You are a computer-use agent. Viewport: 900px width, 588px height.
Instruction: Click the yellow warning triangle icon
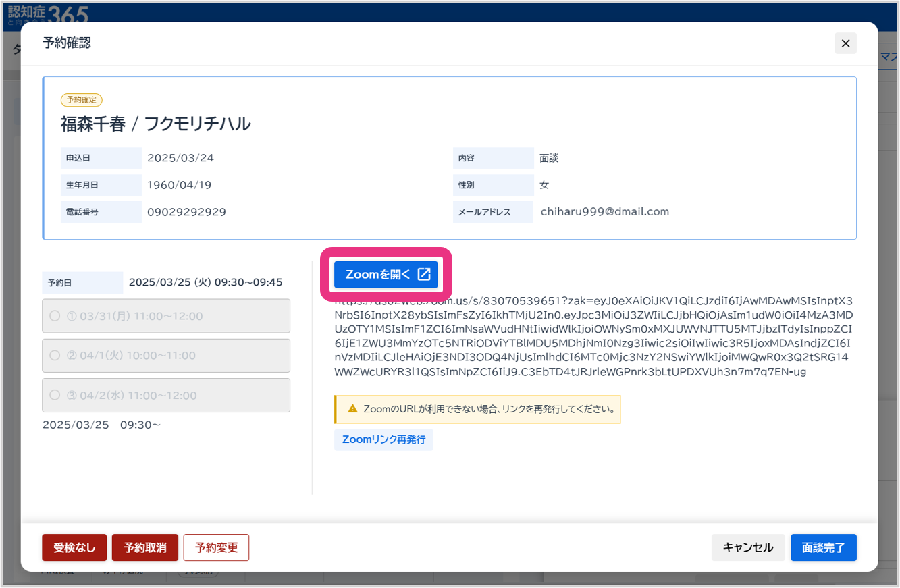[352, 409]
